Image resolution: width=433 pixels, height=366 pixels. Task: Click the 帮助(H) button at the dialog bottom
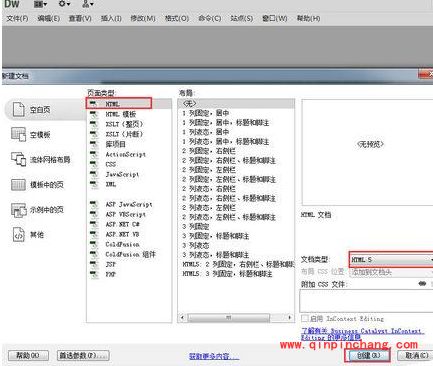click(28, 355)
